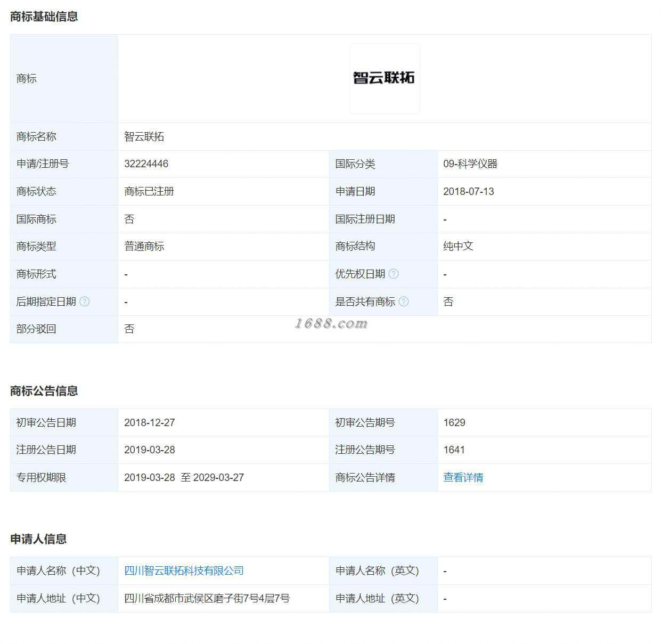Click the 商标基础信息 section heading

coord(44,17)
